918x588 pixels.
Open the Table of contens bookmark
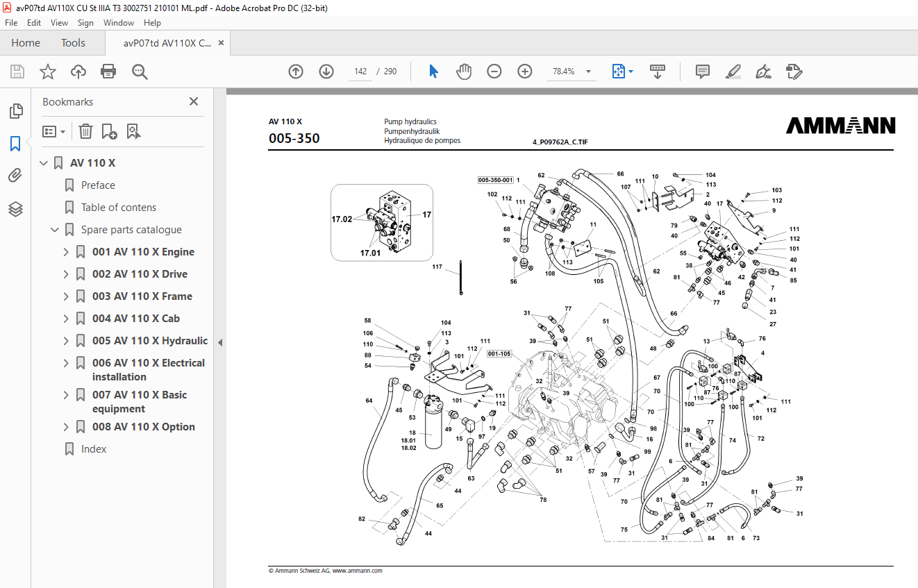coord(119,208)
